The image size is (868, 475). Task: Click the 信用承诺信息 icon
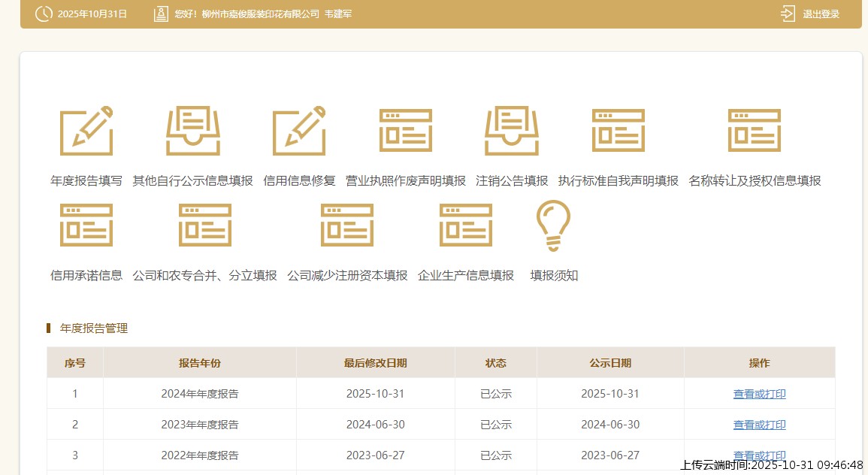[86, 225]
